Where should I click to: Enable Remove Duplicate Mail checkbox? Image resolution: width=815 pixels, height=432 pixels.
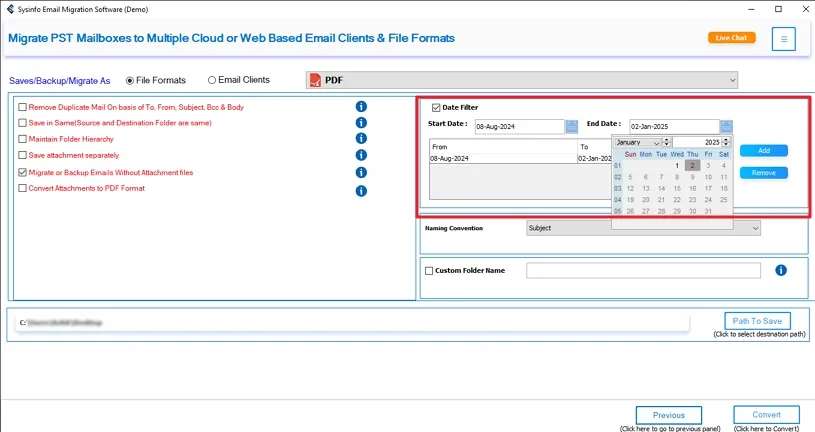(23, 107)
